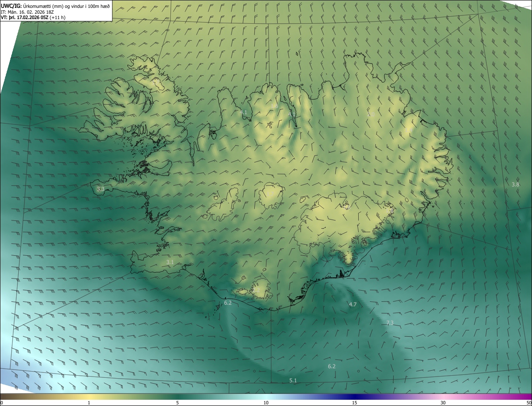Click the precipitation value 3.3 on the map
The width and height of the screenshot is (532, 406).
101,189
